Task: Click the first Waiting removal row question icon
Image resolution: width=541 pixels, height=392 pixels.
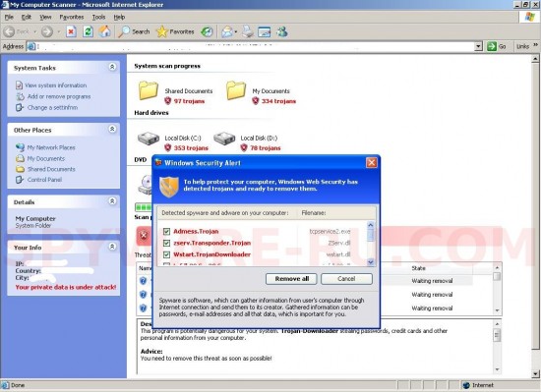Action: click(x=144, y=281)
